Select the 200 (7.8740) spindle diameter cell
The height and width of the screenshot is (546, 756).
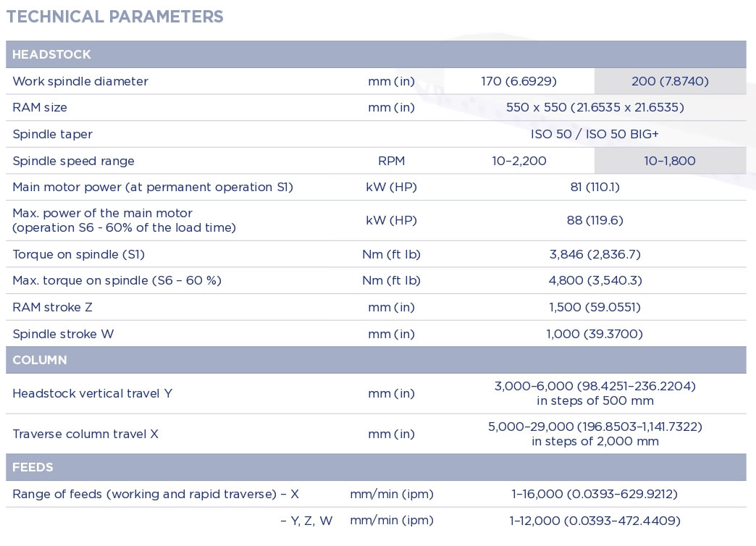pyautogui.click(x=670, y=81)
